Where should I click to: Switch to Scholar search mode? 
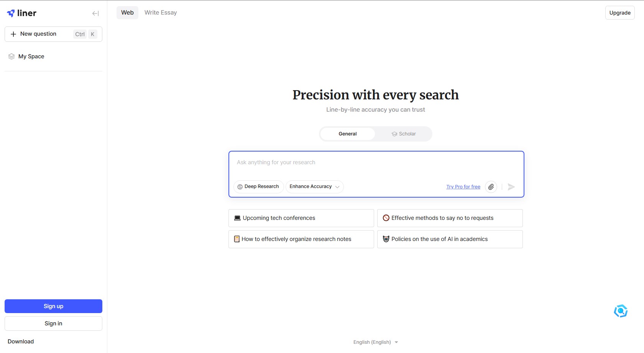click(x=404, y=134)
